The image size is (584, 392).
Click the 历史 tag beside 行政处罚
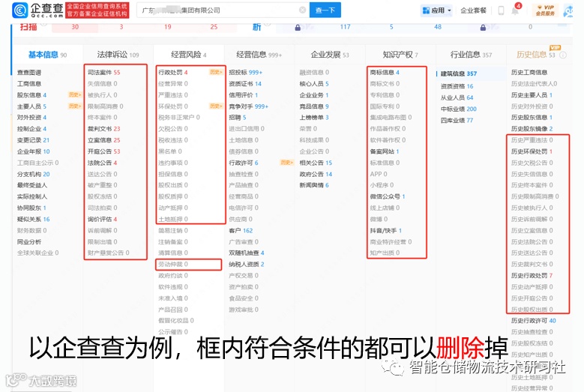tap(216, 72)
